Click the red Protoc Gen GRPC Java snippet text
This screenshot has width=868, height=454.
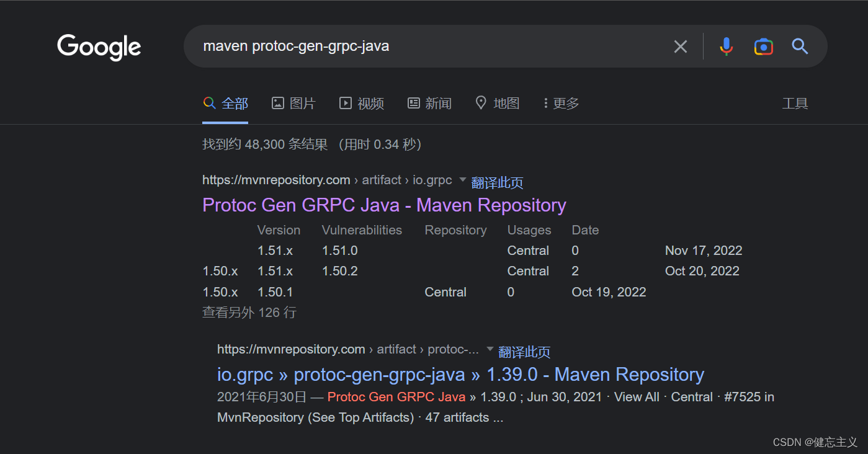pos(396,397)
